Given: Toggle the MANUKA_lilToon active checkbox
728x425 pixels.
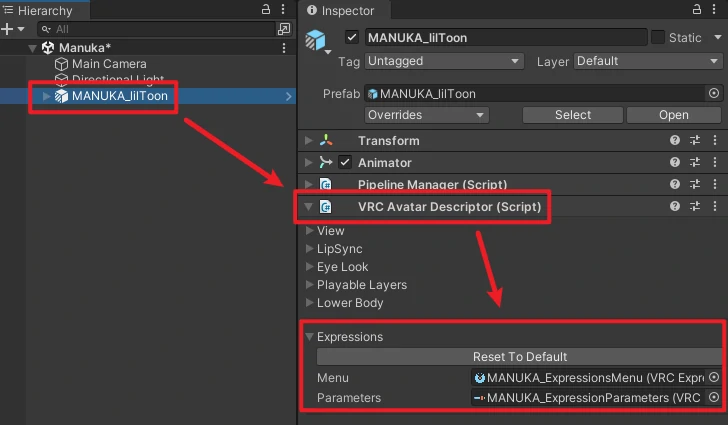Looking at the screenshot, I should point(351,37).
